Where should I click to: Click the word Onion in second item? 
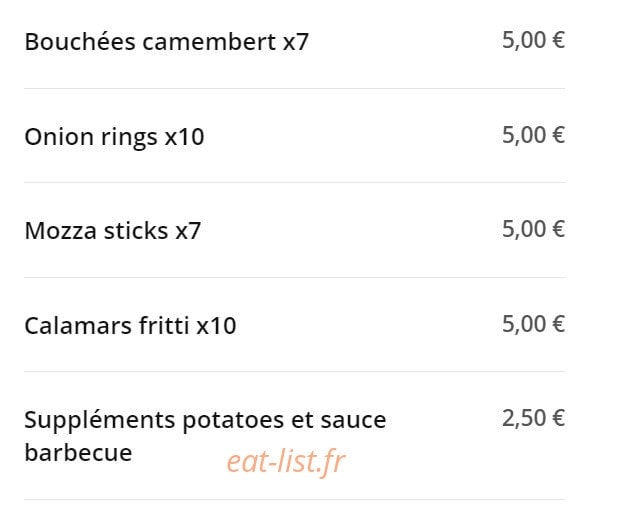coord(59,137)
